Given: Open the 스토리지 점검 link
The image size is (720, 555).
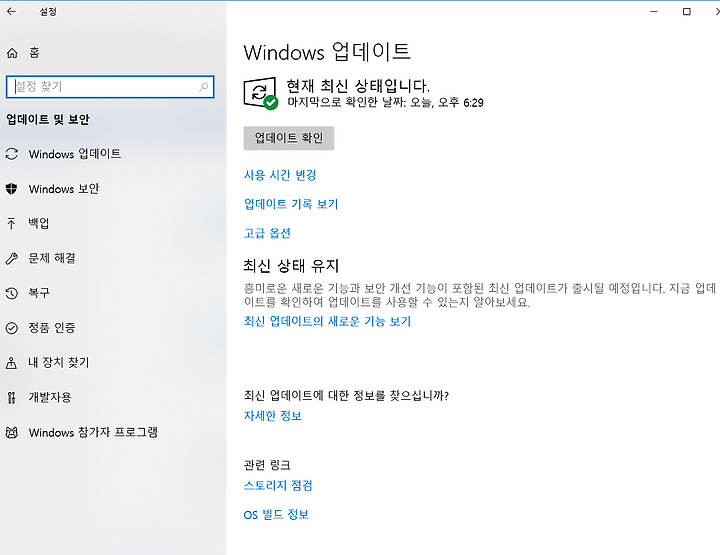Looking at the screenshot, I should (x=278, y=486).
